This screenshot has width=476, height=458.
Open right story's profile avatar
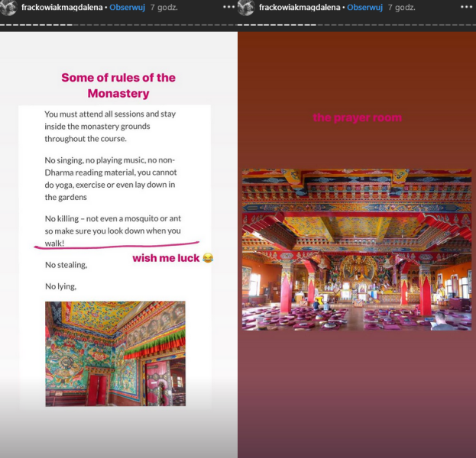pyautogui.click(x=246, y=8)
